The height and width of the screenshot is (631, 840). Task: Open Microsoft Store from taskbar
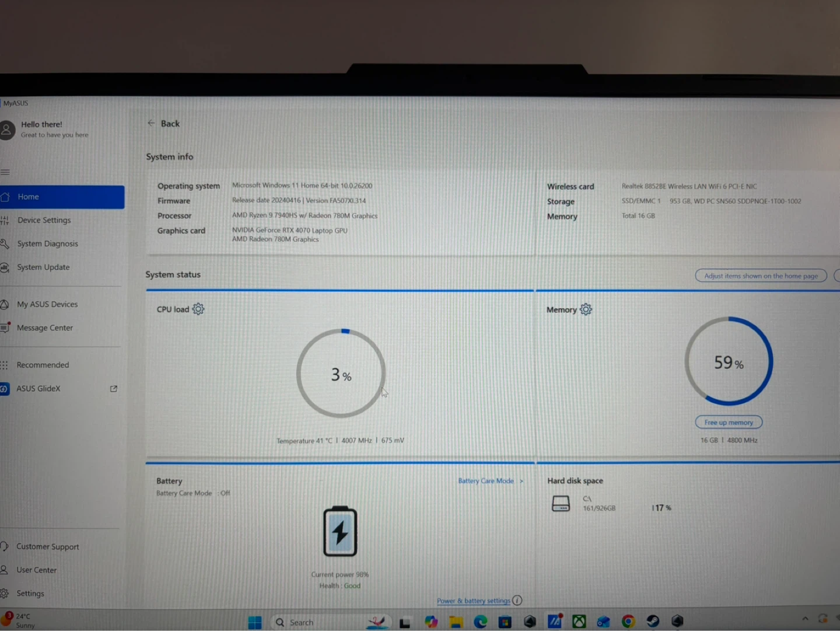pos(505,622)
